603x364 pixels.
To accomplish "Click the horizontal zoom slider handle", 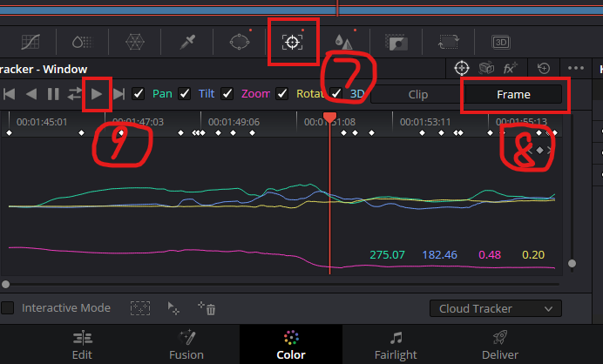I will pos(5,285).
